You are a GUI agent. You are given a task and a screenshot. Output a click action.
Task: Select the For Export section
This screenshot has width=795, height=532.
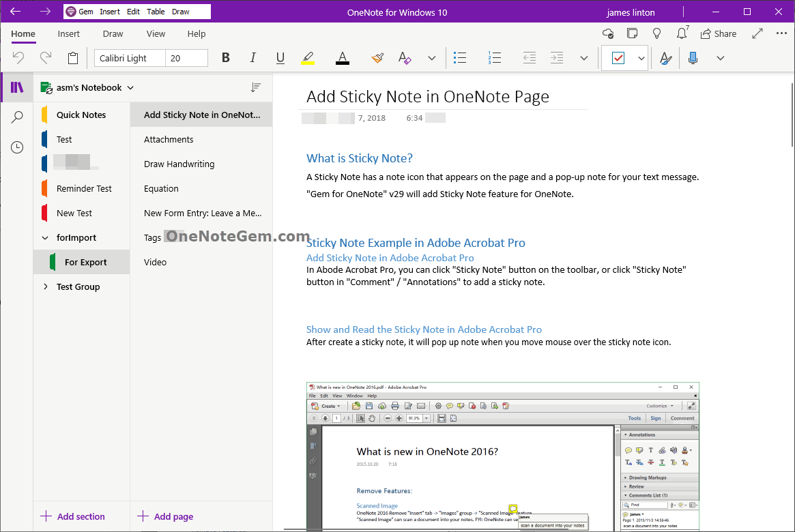[x=82, y=262]
